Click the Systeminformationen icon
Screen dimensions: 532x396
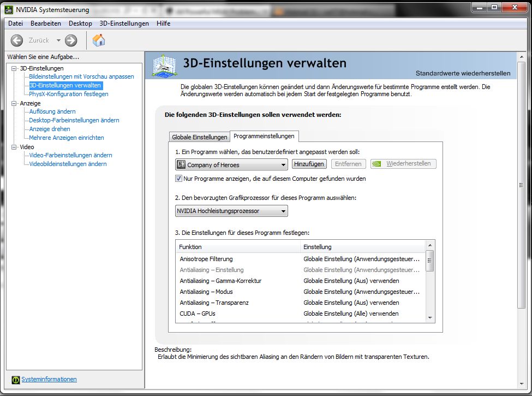tap(16, 380)
